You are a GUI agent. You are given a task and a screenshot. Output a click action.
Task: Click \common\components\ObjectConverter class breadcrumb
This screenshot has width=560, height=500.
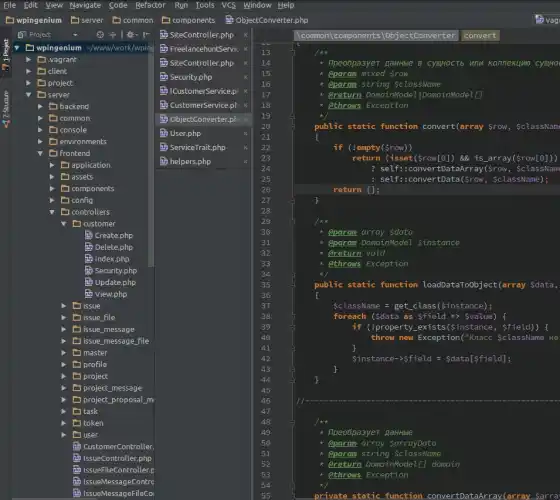[x=376, y=35]
